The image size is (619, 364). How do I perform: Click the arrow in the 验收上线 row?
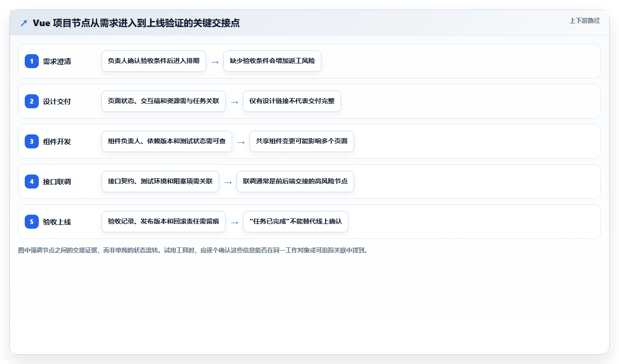(235, 222)
